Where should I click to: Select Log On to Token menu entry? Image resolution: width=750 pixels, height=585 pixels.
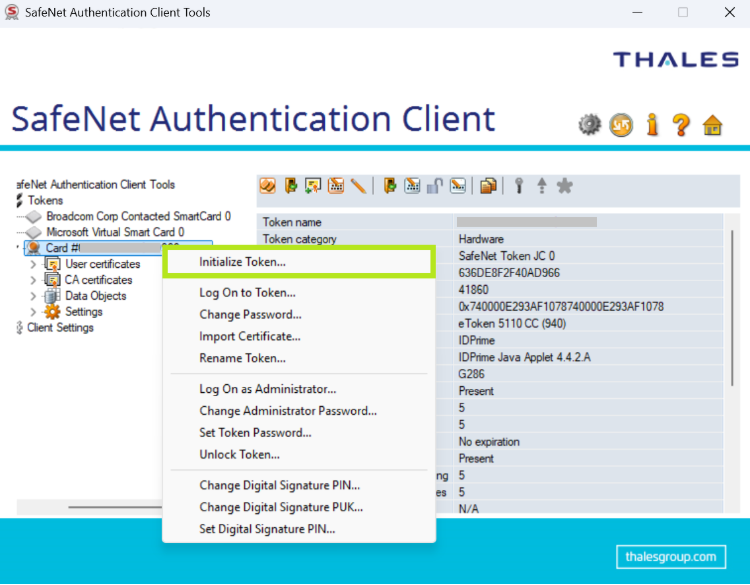point(299,292)
